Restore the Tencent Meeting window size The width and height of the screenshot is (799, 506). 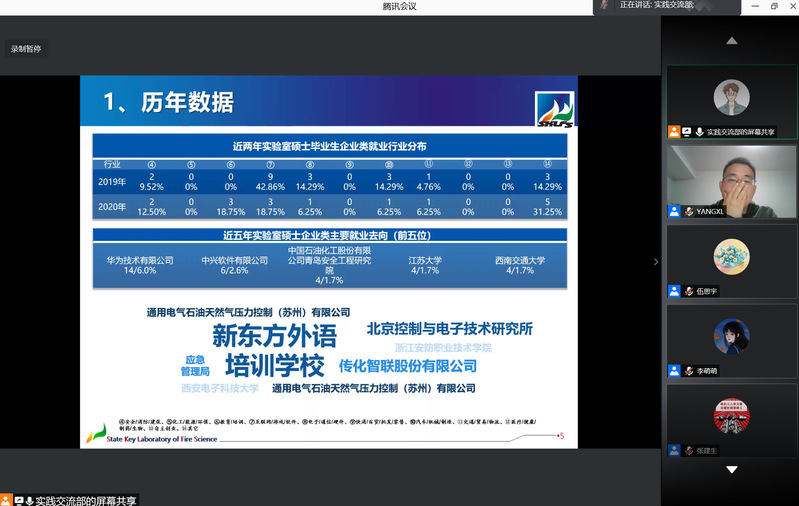pos(774,6)
